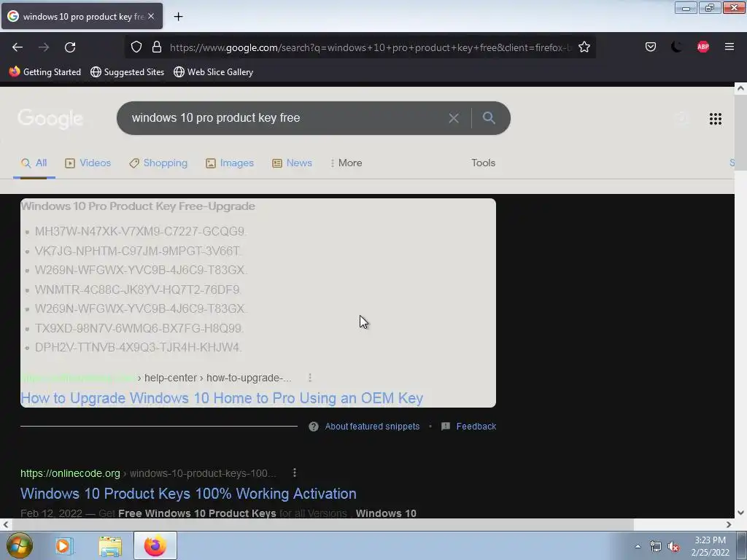Viewport: 747px width, 560px height.
Task: Bookmark this page with the star icon
Action: pos(584,47)
